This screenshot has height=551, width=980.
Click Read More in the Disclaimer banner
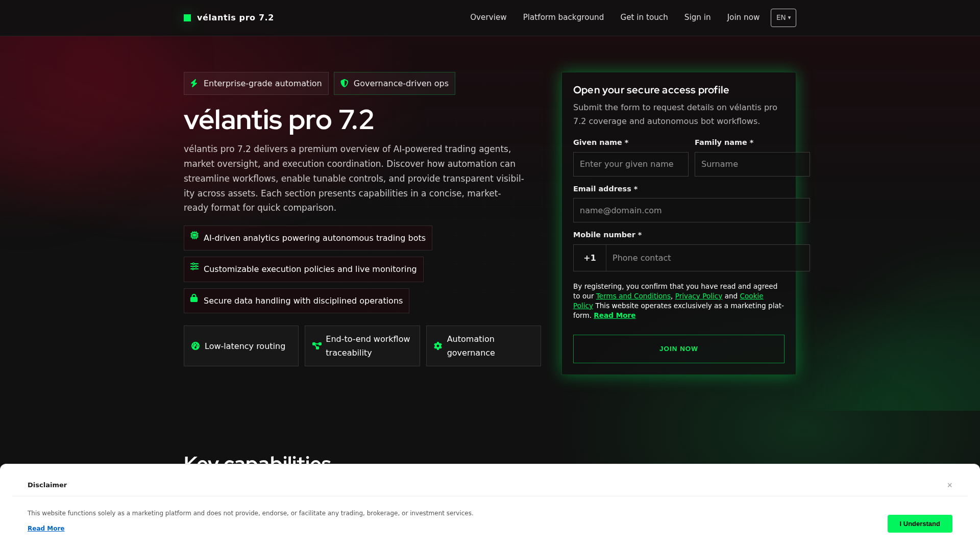(46, 529)
